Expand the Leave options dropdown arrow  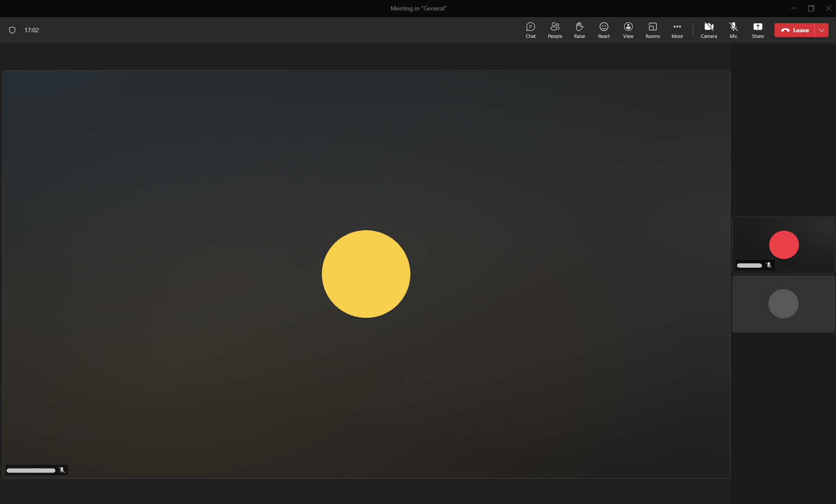click(822, 30)
